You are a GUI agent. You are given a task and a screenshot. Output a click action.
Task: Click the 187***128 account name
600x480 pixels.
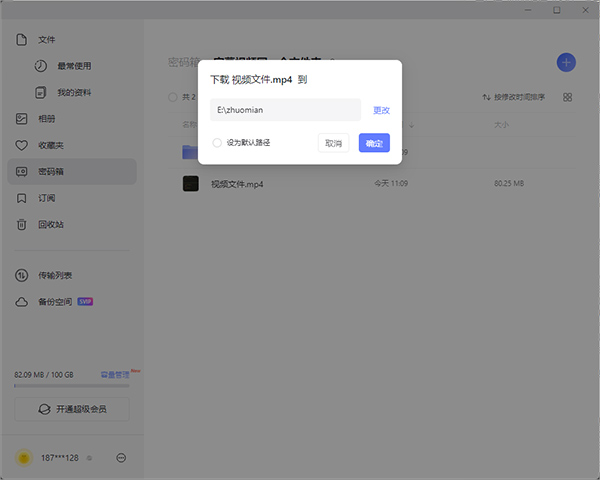coord(60,458)
